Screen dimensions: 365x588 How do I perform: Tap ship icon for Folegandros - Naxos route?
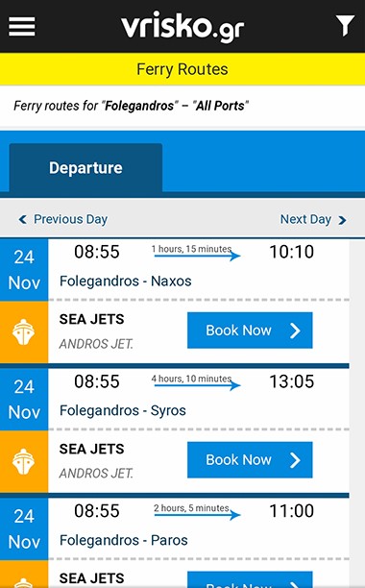[x=24, y=331]
